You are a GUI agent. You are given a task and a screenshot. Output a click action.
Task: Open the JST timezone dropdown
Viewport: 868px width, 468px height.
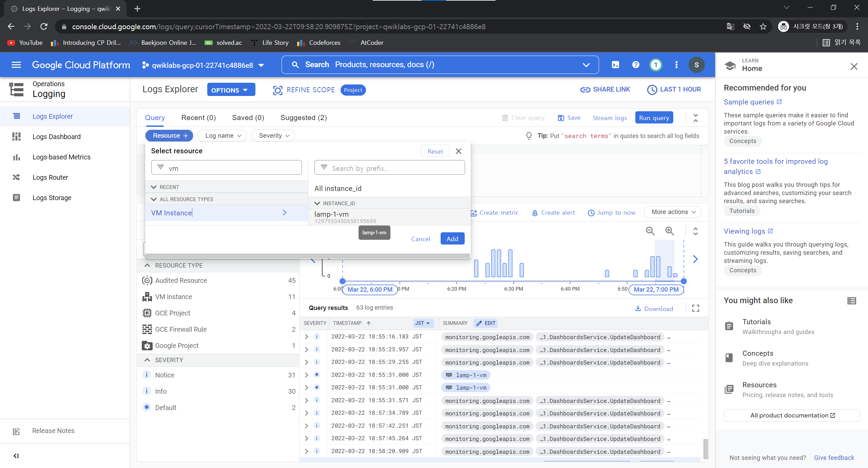pos(422,323)
